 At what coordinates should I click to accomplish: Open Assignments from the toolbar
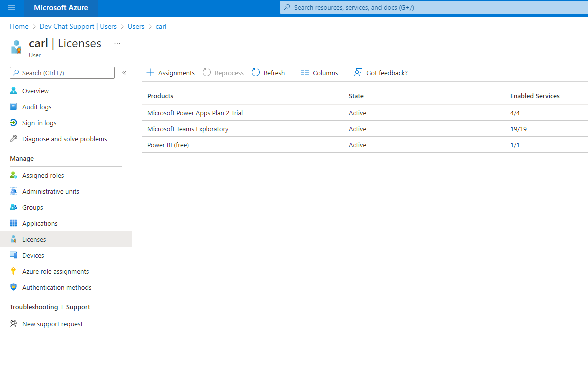[176, 73]
